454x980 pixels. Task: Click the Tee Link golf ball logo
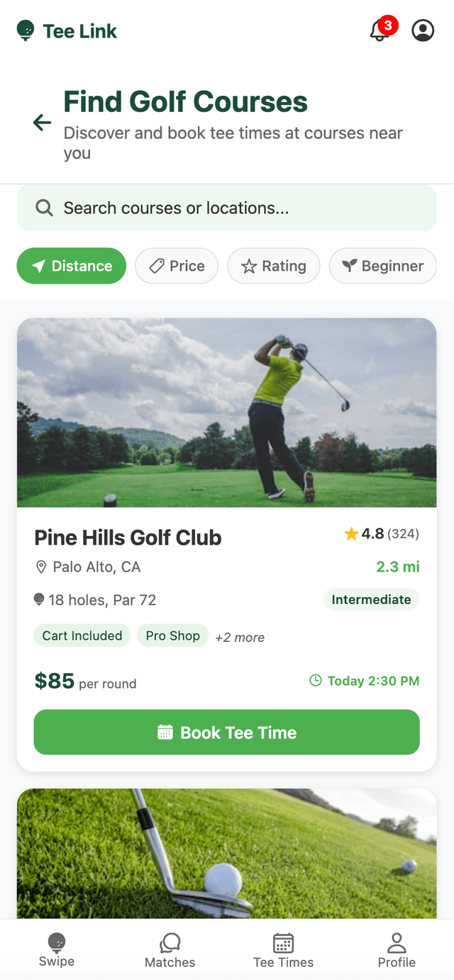pyautogui.click(x=26, y=30)
